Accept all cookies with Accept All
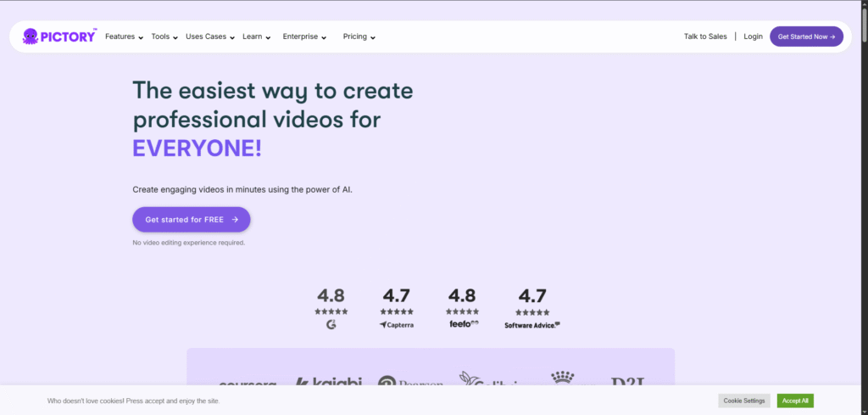The width and height of the screenshot is (868, 415). (795, 401)
